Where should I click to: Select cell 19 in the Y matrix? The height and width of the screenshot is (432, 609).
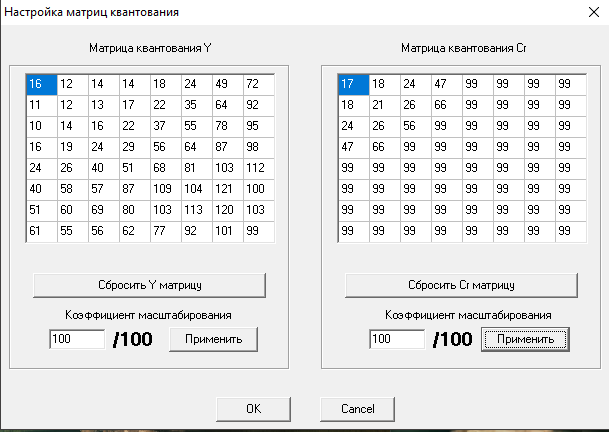(x=73, y=148)
